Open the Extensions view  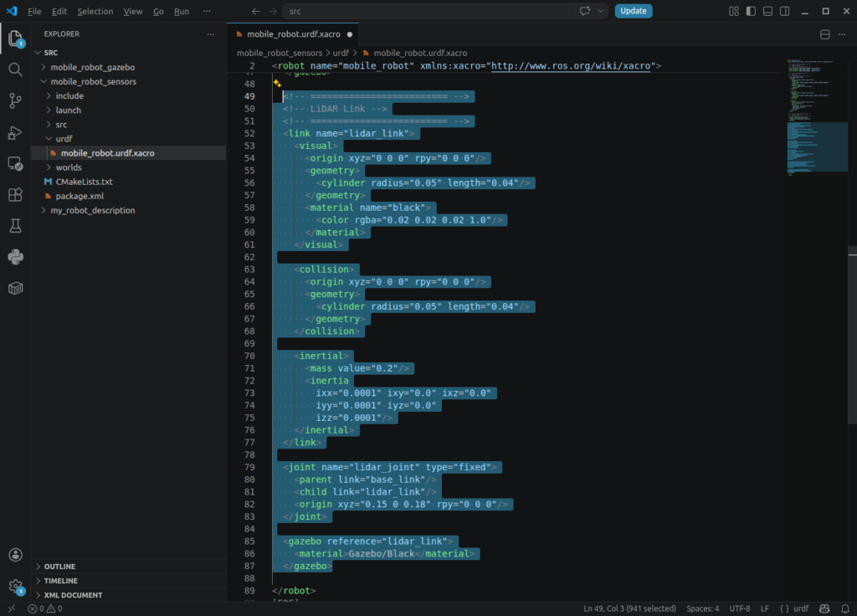[15, 194]
